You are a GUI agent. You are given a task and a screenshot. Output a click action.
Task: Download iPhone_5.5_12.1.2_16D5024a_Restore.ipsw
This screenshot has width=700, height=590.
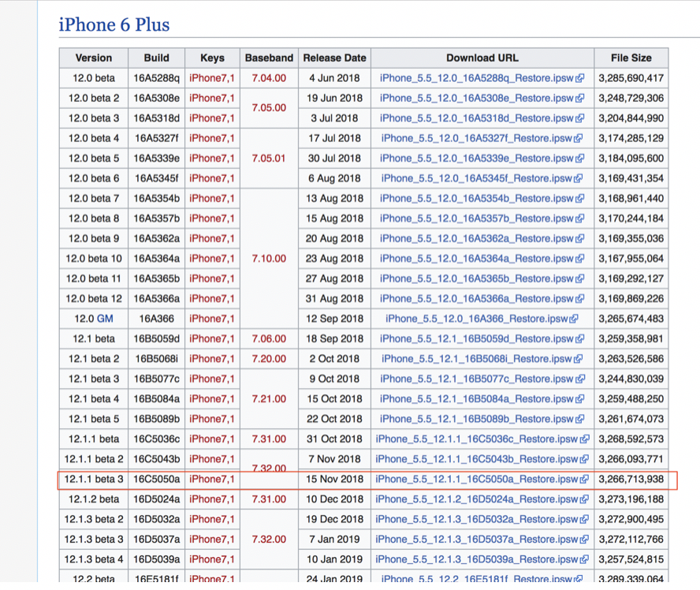tap(482, 500)
